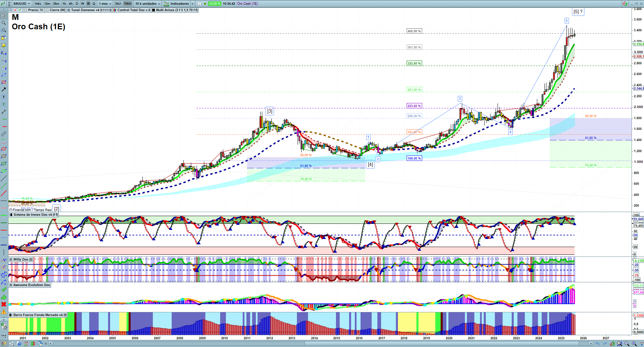Open the Control Total Doc v.6 indicator settings
This screenshot has height=347, width=644.
[x=132, y=10]
